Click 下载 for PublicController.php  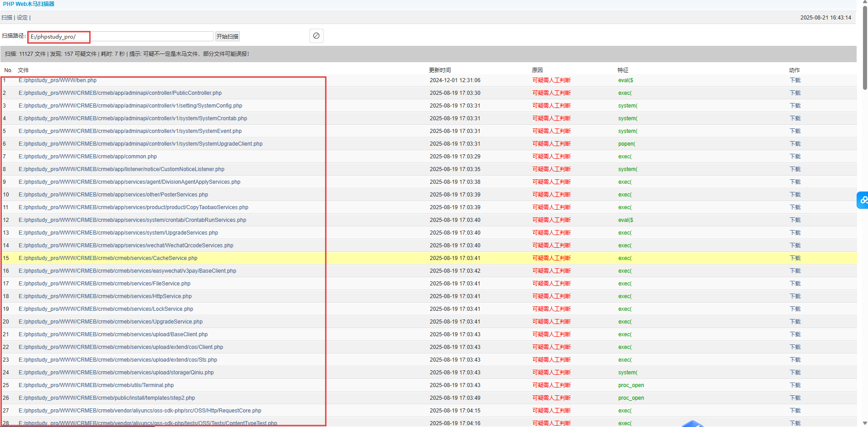point(795,93)
